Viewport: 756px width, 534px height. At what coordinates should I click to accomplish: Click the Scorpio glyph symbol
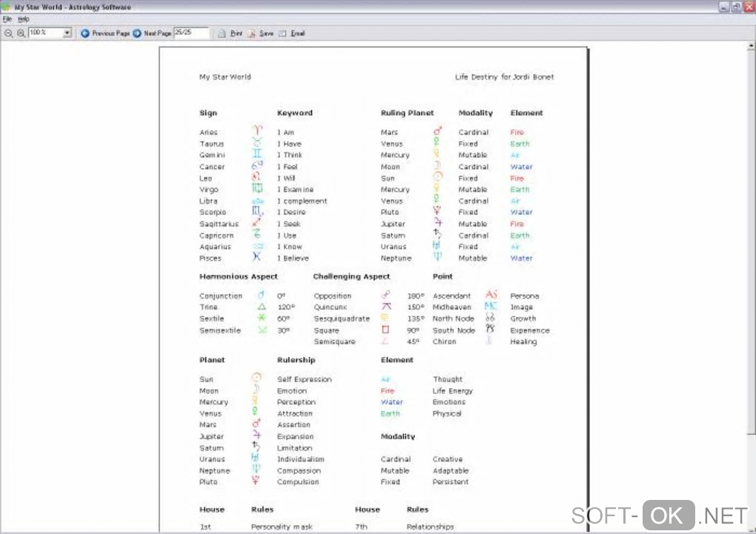[257, 211]
